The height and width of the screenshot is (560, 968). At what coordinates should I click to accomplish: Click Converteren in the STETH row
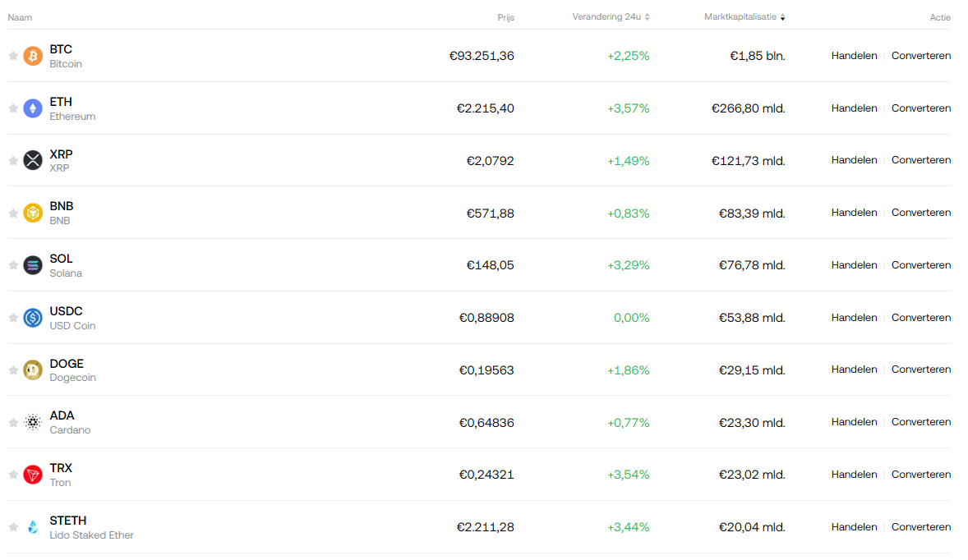921,527
